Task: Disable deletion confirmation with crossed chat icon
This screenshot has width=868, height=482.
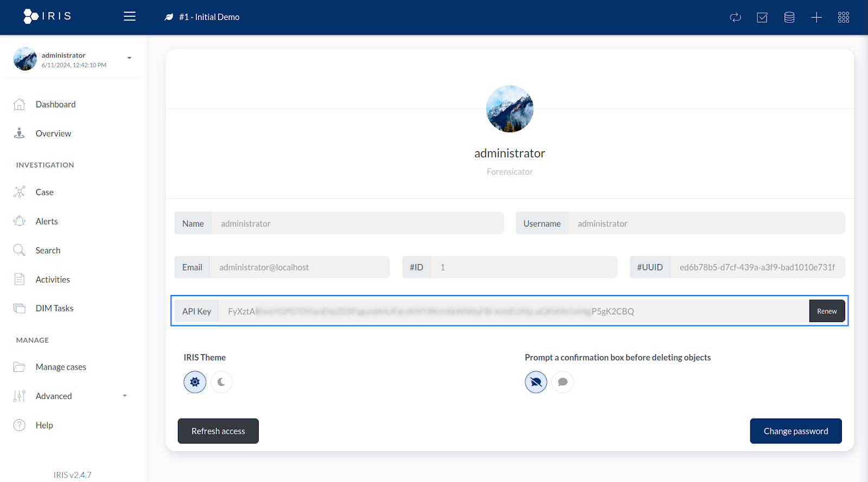Action: [536, 382]
